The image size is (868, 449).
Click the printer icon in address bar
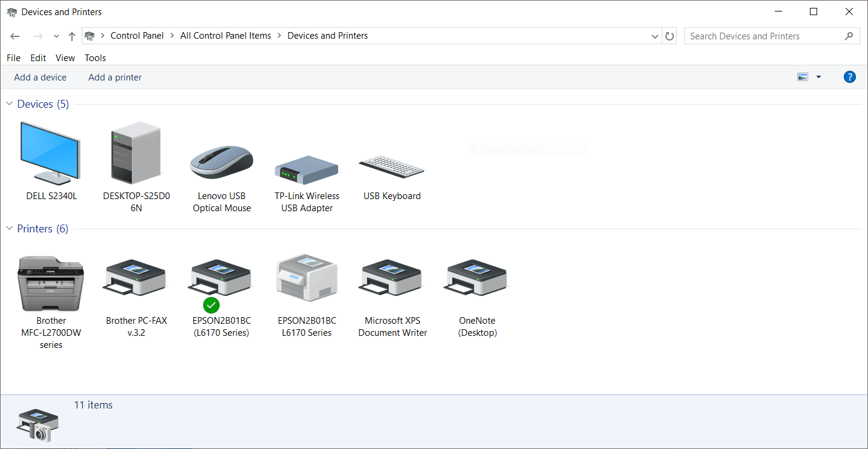click(90, 36)
